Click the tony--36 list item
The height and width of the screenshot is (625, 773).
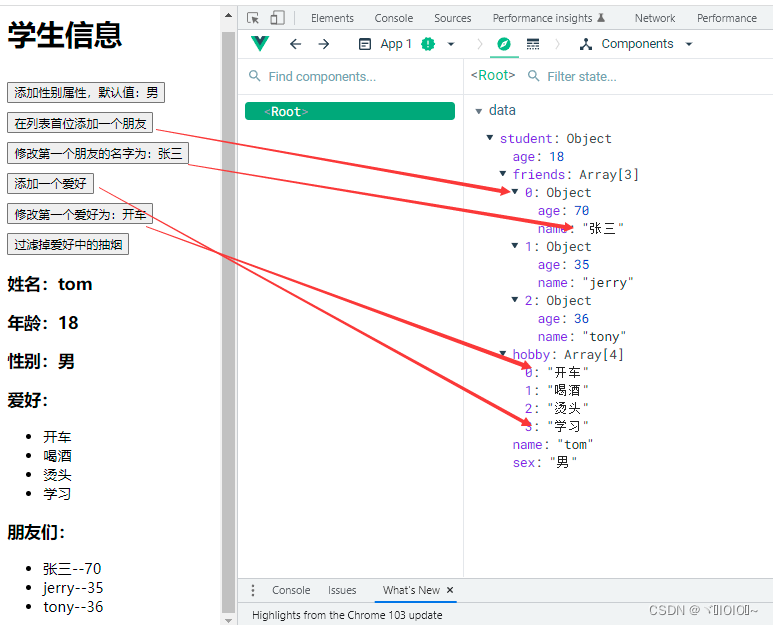tap(73, 606)
